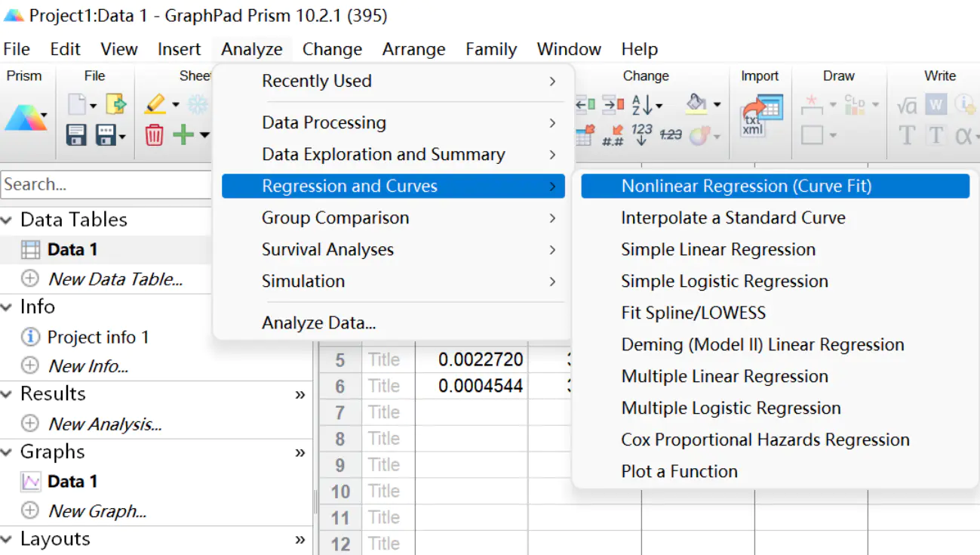The height and width of the screenshot is (555, 980).
Task: Select cell with value 0.0004544
Action: tap(472, 386)
